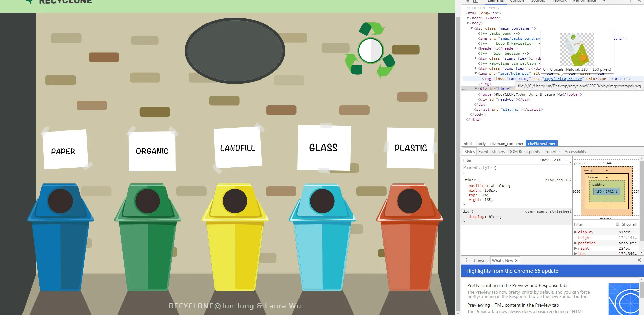Click the Styles pane Filter field
The image size is (644, 315).
pyautogui.click(x=500, y=160)
